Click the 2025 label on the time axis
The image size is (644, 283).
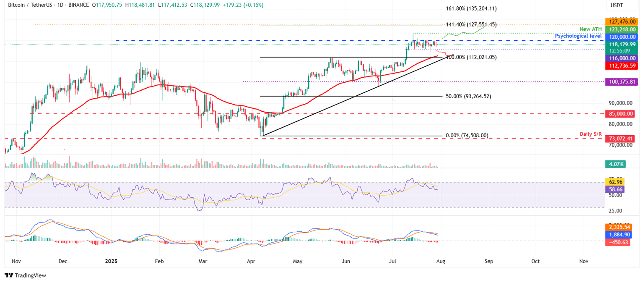(111, 261)
